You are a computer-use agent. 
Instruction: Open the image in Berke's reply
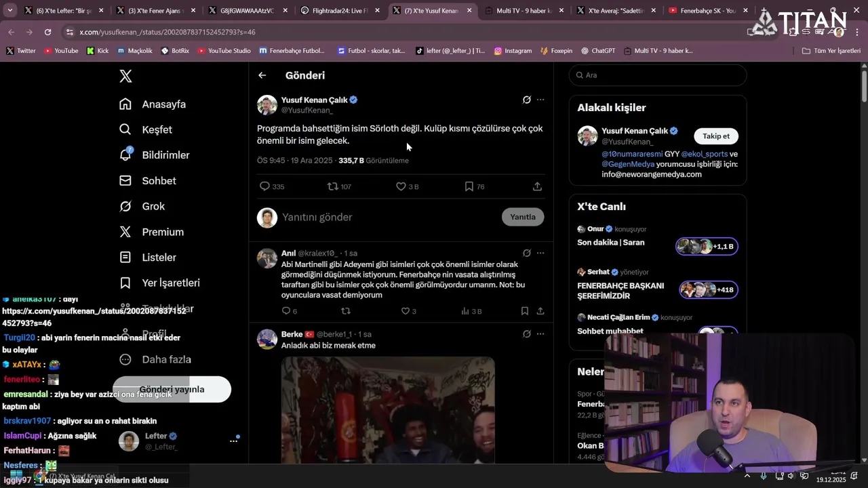[388, 410]
